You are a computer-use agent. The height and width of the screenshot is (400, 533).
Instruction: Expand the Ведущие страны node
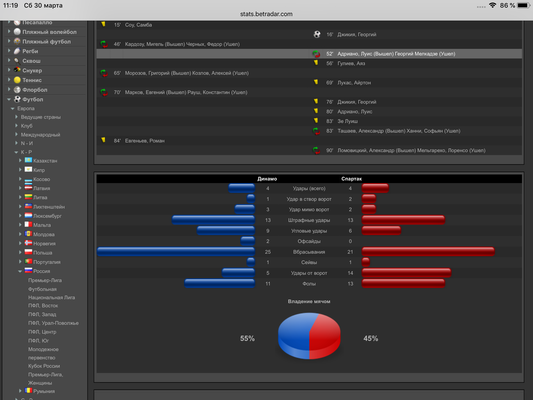coord(16,117)
